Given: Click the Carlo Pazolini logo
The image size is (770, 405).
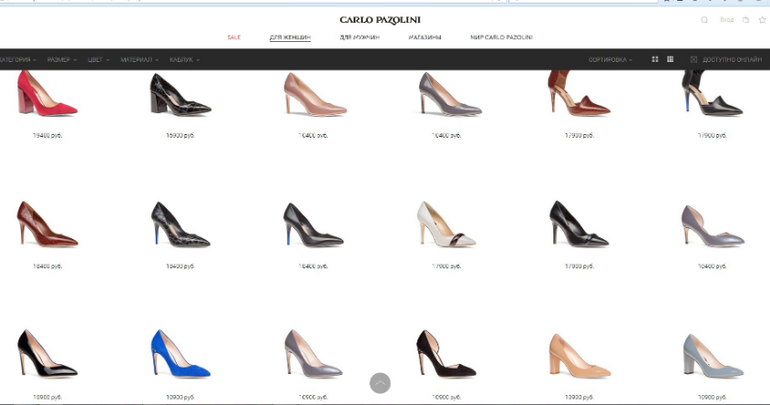Looking at the screenshot, I should [379, 20].
